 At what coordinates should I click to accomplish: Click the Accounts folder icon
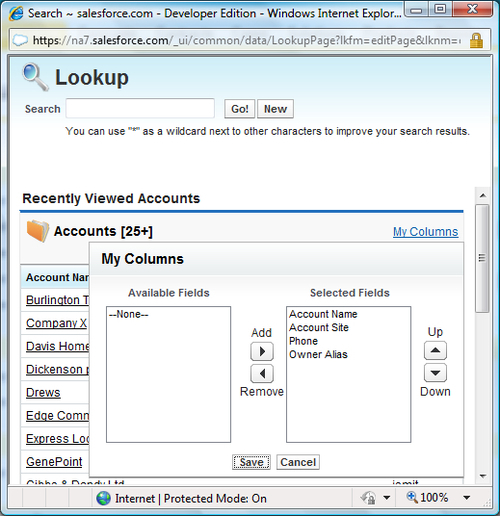click(38, 231)
